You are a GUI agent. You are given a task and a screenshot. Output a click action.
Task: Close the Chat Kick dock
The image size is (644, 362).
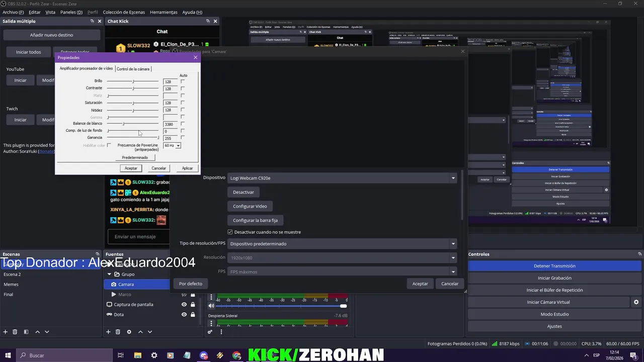[x=215, y=21]
